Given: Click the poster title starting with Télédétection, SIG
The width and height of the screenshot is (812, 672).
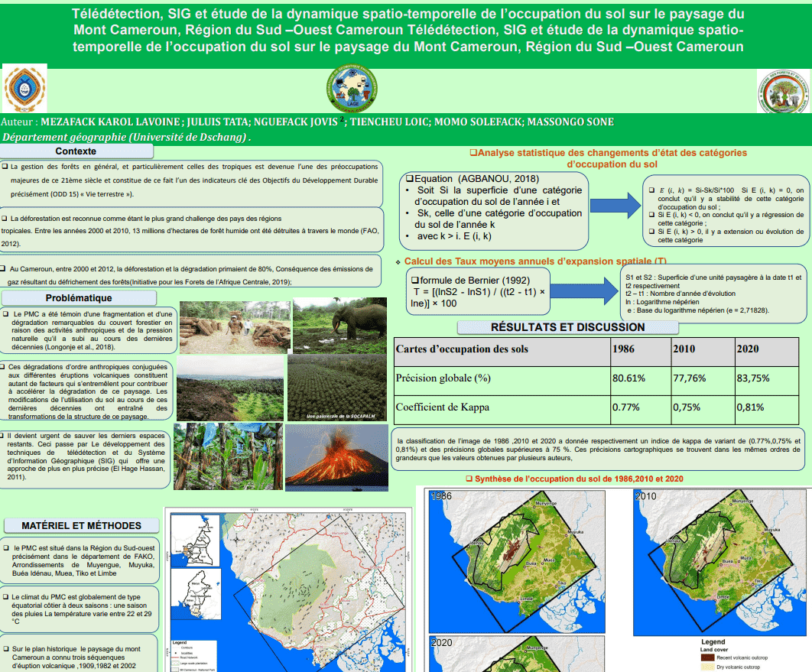Looking at the screenshot, I should point(408,30).
